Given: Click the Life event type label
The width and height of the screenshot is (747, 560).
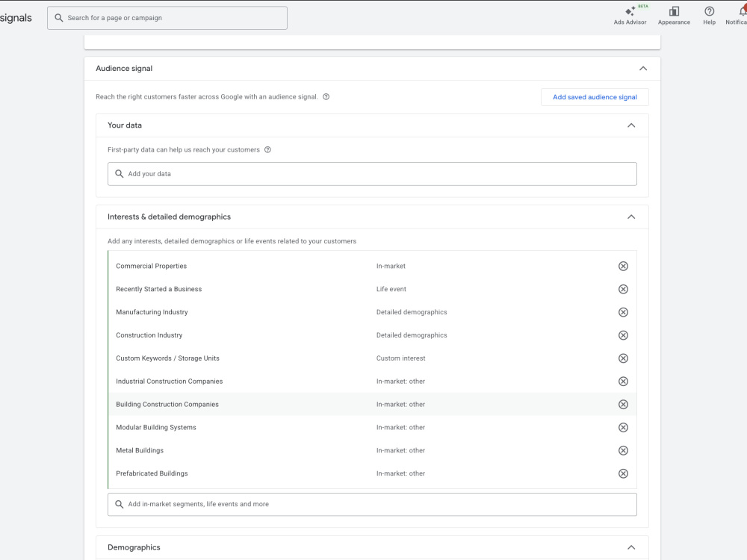Looking at the screenshot, I should pos(391,289).
